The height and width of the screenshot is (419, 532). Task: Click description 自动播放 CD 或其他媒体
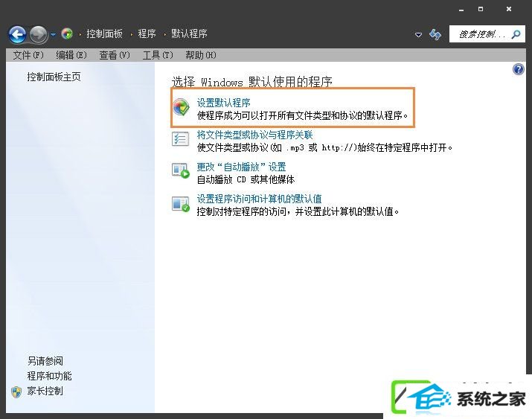246,179
